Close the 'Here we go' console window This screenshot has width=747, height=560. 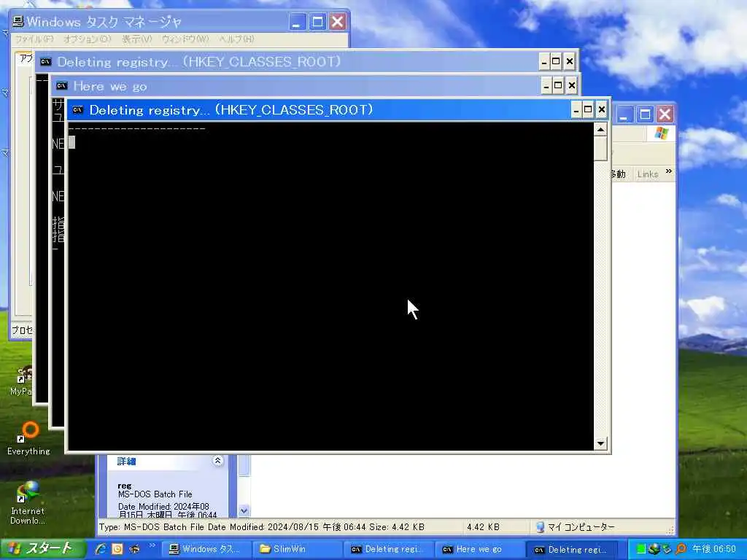572,86
